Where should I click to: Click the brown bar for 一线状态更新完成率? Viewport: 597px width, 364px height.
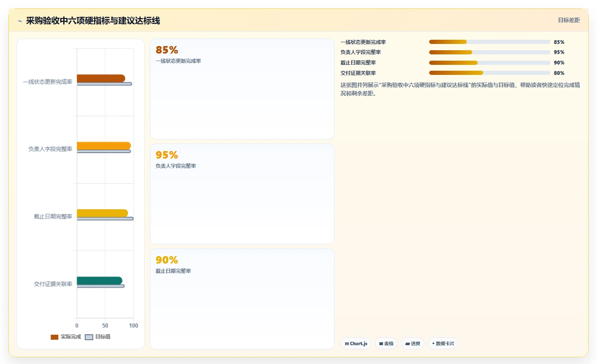(x=101, y=78)
